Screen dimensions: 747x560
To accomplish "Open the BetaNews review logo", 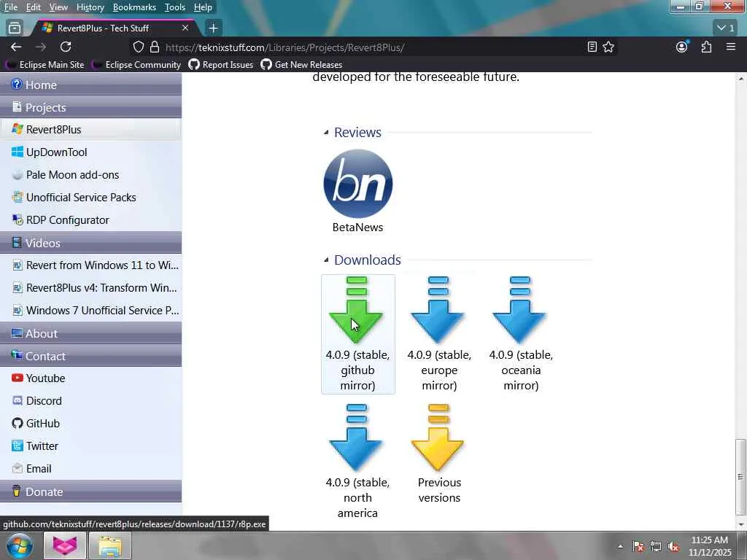I will tap(357, 183).
